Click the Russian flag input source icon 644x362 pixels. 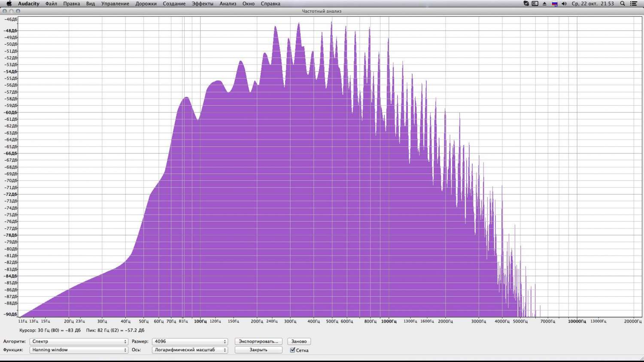pos(554,4)
